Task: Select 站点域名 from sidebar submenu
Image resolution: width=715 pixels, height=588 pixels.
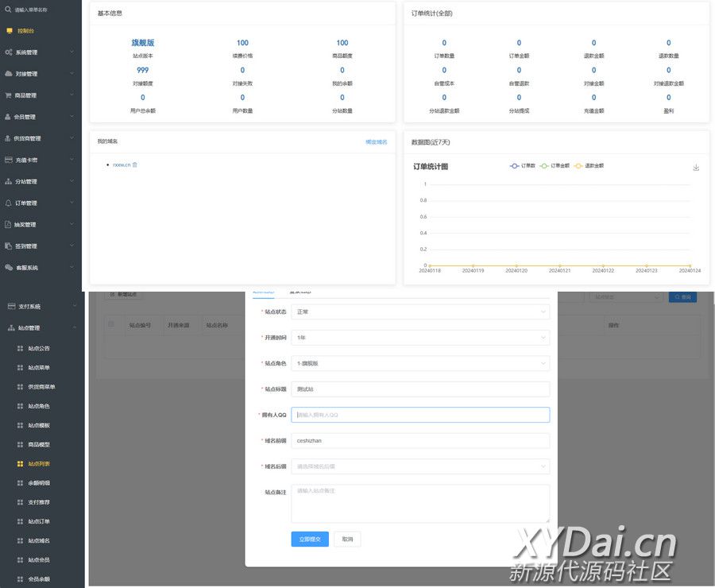Action: click(39, 540)
